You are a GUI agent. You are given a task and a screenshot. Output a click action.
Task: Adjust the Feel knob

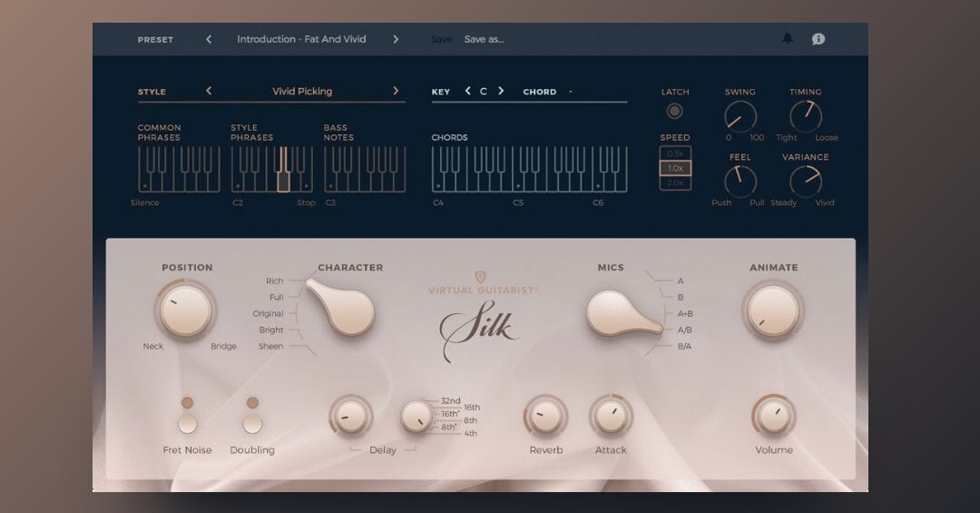pyautogui.click(x=740, y=182)
